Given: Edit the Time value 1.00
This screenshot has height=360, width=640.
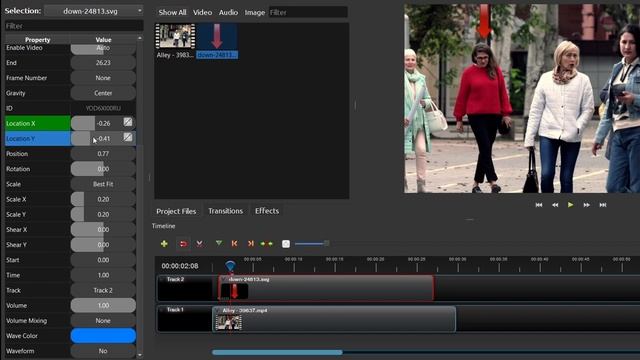Looking at the screenshot, I should 103,275.
